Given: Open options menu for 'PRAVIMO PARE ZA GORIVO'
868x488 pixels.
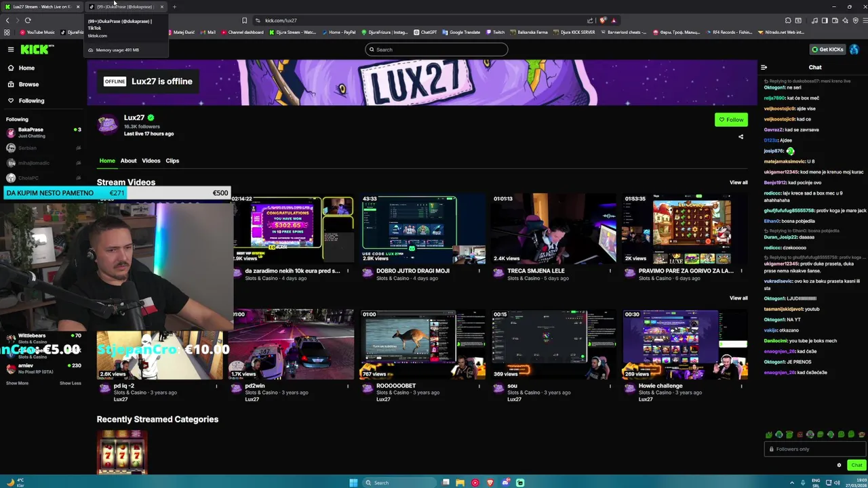Looking at the screenshot, I should click(741, 271).
